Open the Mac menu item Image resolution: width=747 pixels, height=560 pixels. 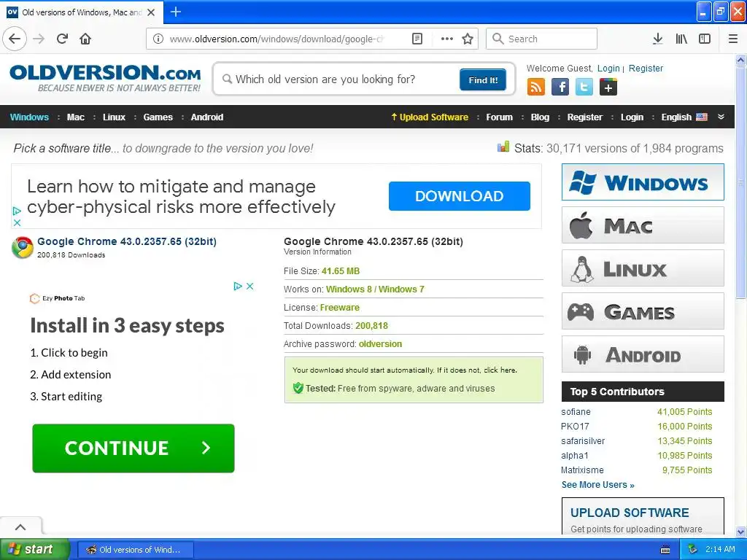point(76,117)
